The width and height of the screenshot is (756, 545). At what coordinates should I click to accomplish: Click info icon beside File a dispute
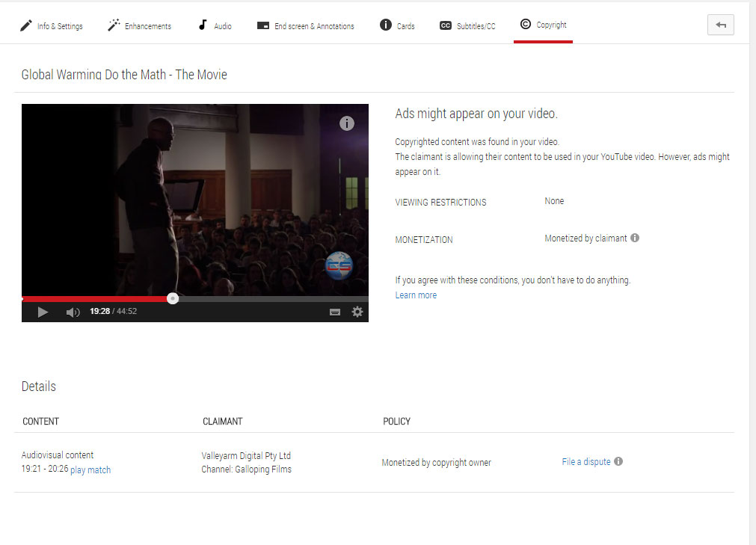618,462
